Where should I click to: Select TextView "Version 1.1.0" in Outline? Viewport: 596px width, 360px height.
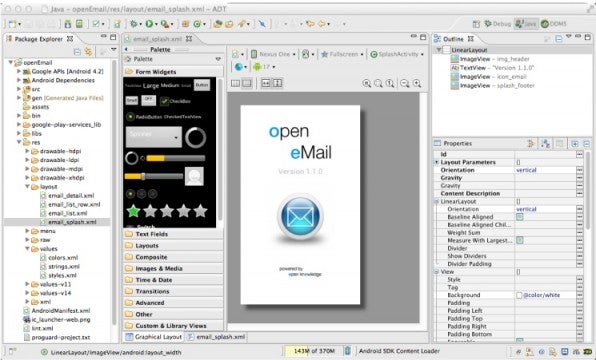pyautogui.click(x=493, y=68)
